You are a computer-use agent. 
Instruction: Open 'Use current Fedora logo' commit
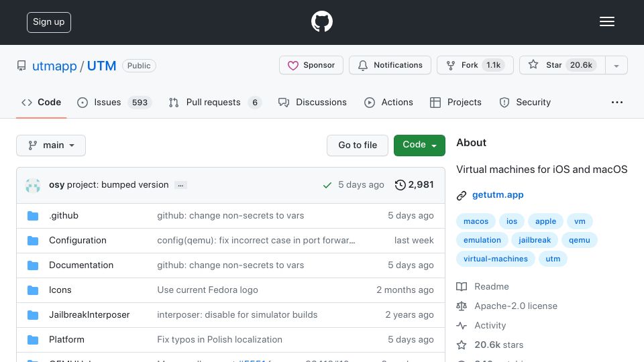pyautogui.click(x=207, y=290)
